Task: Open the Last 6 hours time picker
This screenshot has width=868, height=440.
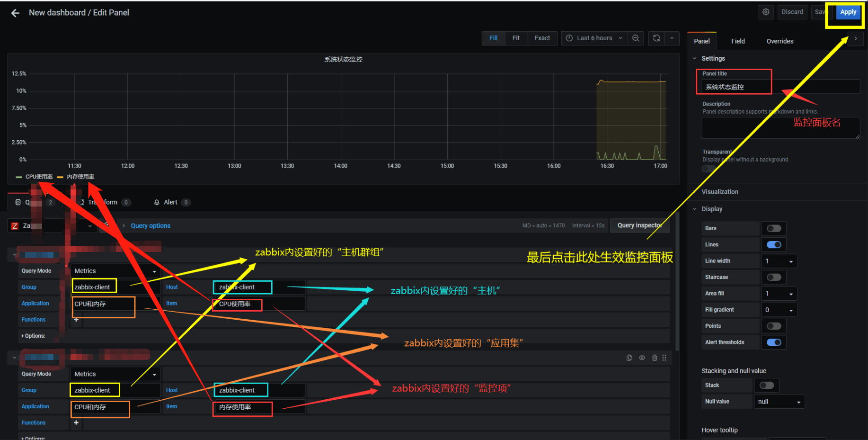Action: click(594, 38)
